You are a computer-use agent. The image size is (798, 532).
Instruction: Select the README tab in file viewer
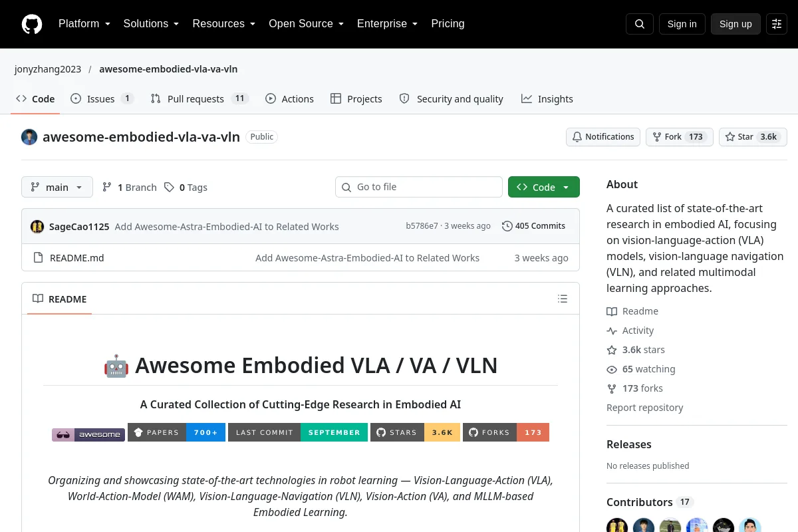tap(60, 299)
